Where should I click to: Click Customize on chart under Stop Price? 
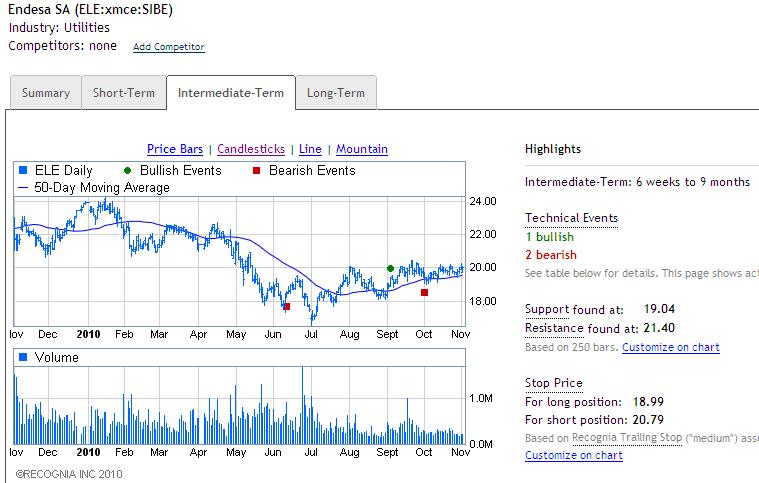pyautogui.click(x=573, y=455)
